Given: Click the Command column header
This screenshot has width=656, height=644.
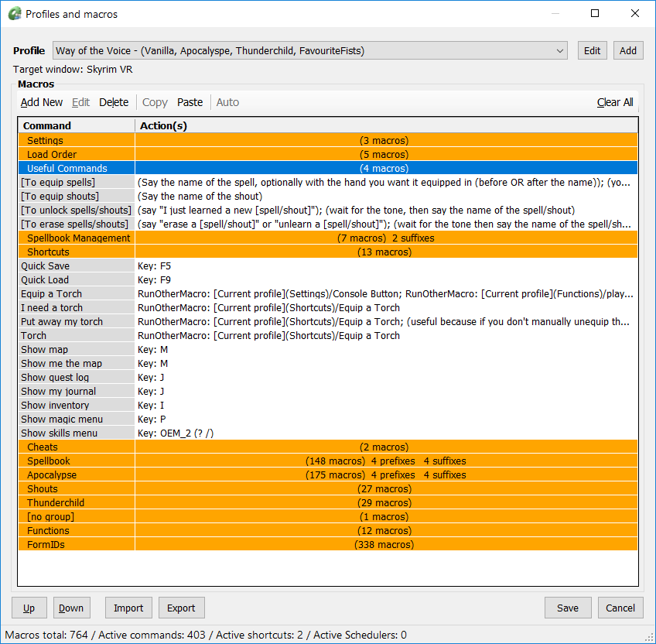Looking at the screenshot, I should point(47,125).
